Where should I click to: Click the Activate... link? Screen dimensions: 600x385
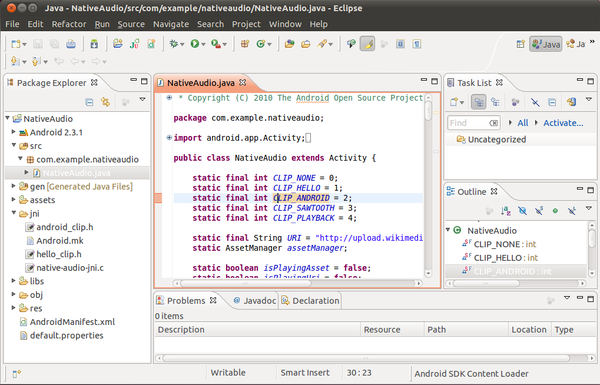563,123
